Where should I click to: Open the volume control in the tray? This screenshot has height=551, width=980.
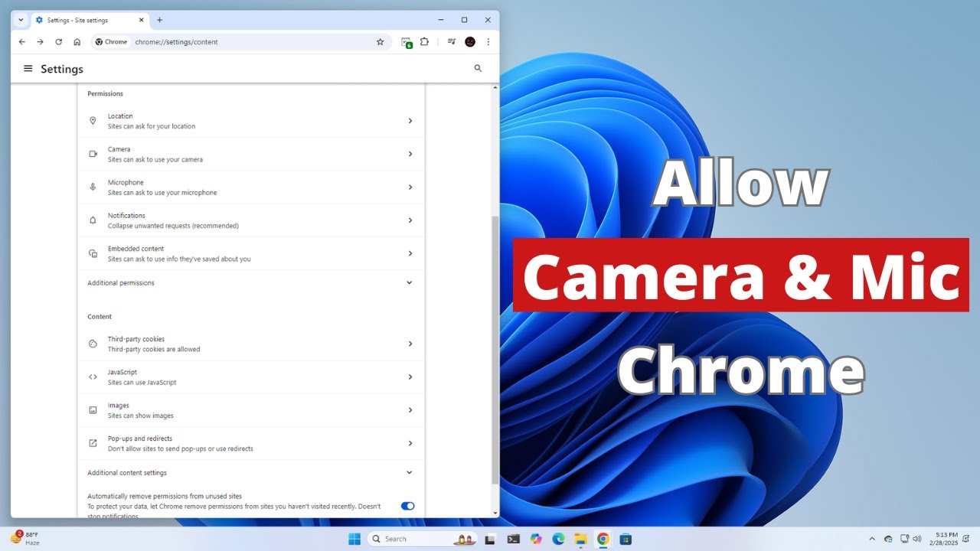pyautogui.click(x=916, y=539)
